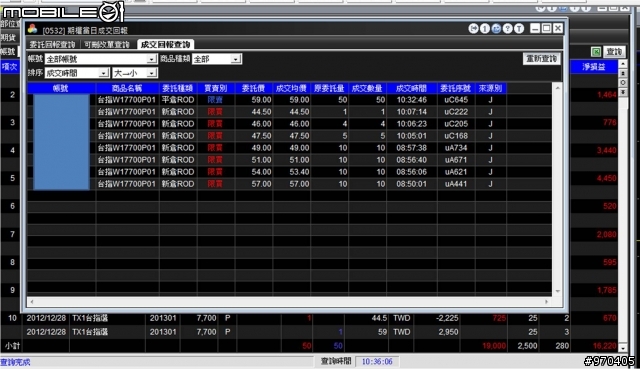Click the horizontal scrollbar left arrow
The image size is (640, 369).
(x=32, y=302)
